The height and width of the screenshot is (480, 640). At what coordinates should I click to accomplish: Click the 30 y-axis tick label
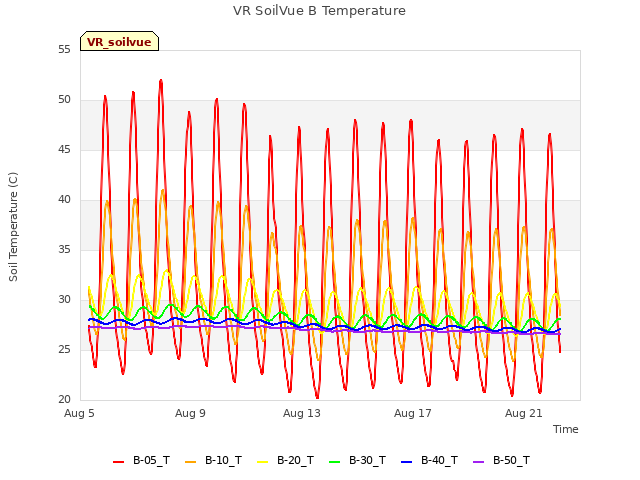tap(64, 300)
